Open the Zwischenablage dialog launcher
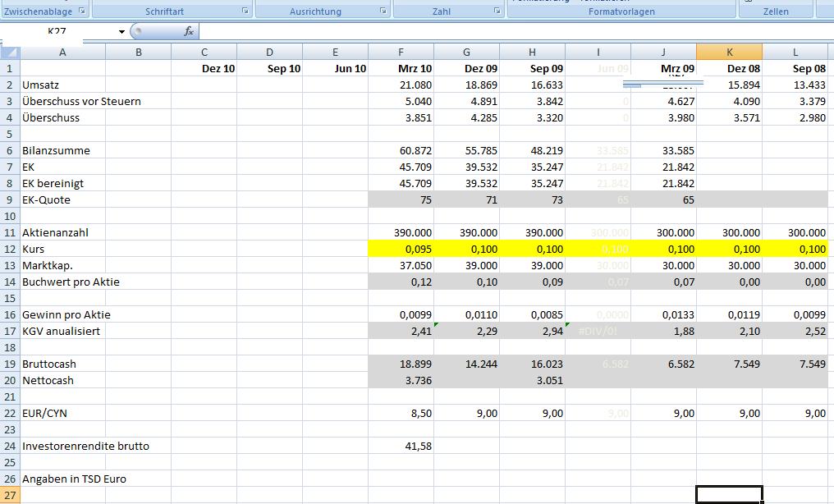Image resolution: width=834 pixels, height=504 pixels. click(x=81, y=11)
